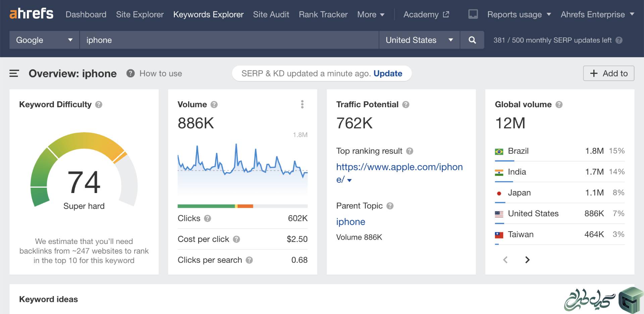The image size is (644, 314).
Task: Click the clicks distribution color bar
Action: pyautogui.click(x=243, y=206)
